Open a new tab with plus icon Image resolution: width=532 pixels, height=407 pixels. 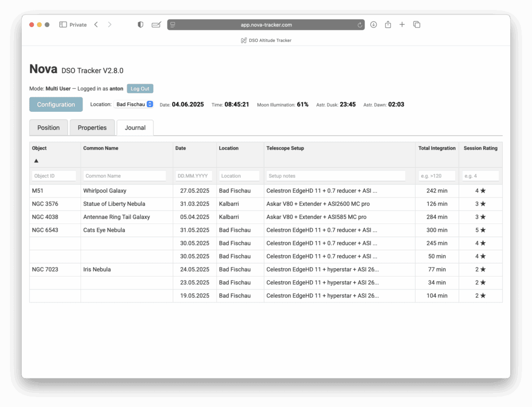(402, 24)
